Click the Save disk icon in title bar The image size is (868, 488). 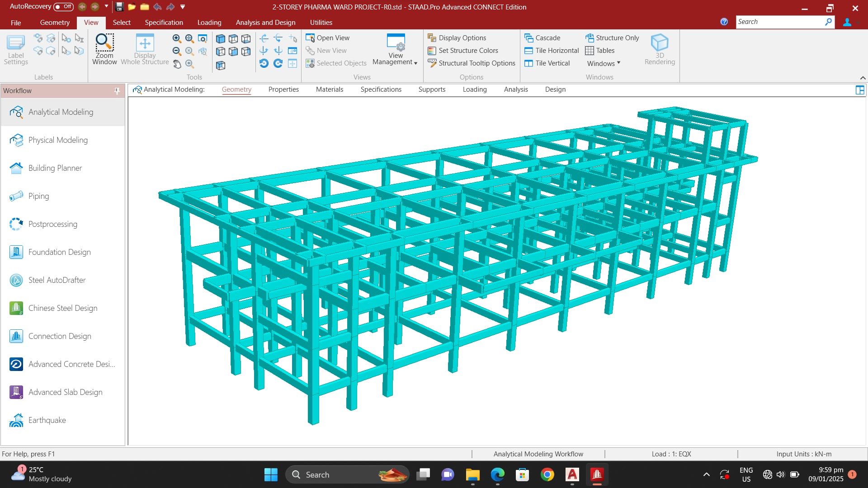pyautogui.click(x=119, y=7)
